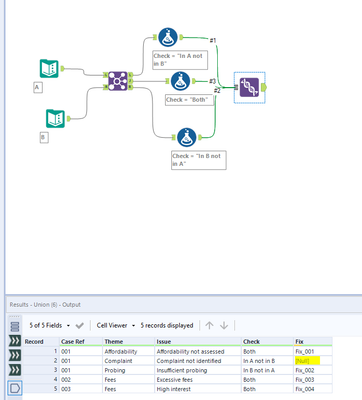362x400 pixels.
Task: Open the "5 of 5 Fields" dropdown
Action: [x=50, y=325]
